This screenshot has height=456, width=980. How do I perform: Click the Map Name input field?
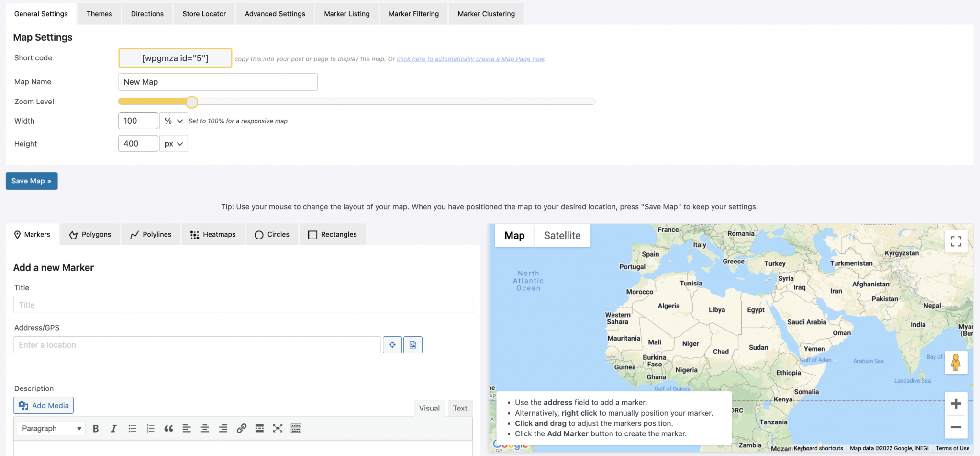point(218,81)
